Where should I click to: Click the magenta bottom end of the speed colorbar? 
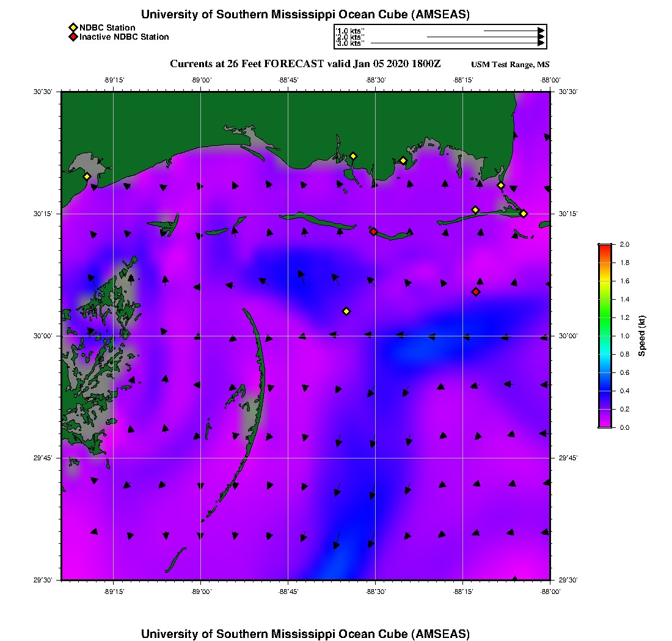click(605, 425)
